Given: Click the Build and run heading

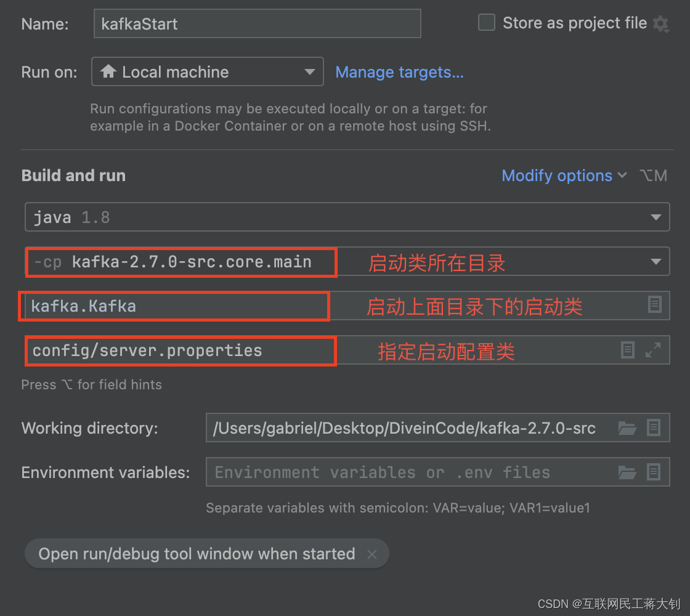Looking at the screenshot, I should pyautogui.click(x=73, y=176).
